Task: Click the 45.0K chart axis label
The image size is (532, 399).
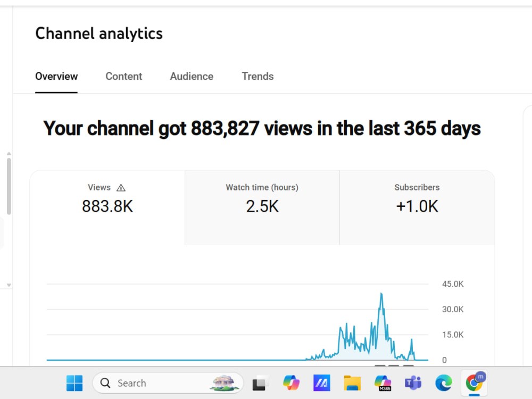Action: point(453,284)
